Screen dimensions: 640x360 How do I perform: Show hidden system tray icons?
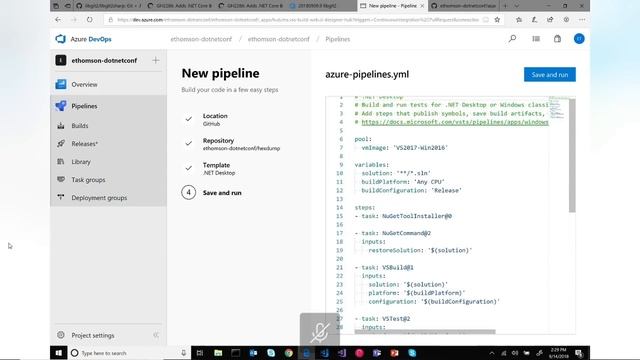click(x=492, y=353)
